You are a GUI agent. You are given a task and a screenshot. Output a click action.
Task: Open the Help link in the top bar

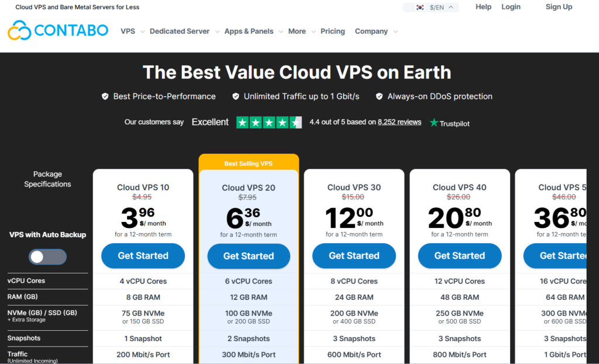483,7
